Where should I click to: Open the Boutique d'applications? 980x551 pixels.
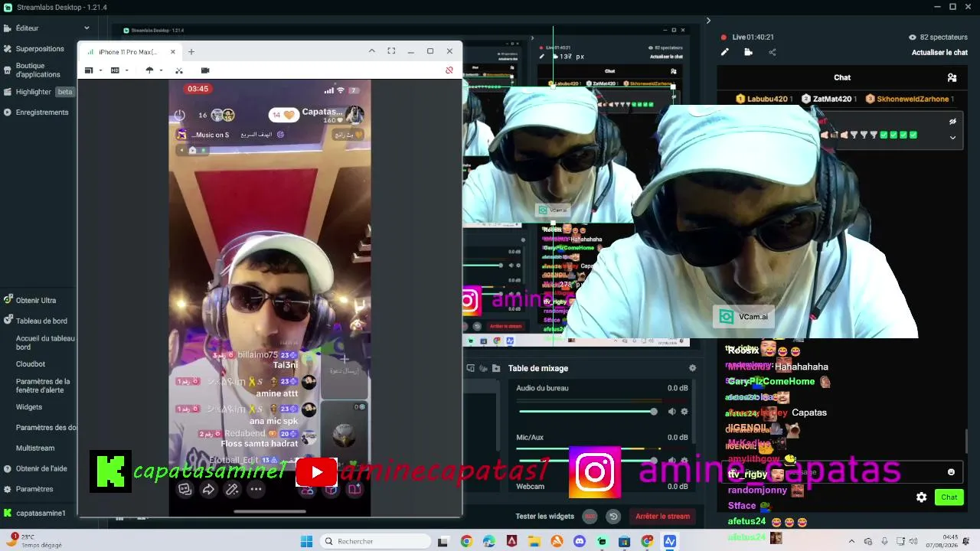[38, 70]
